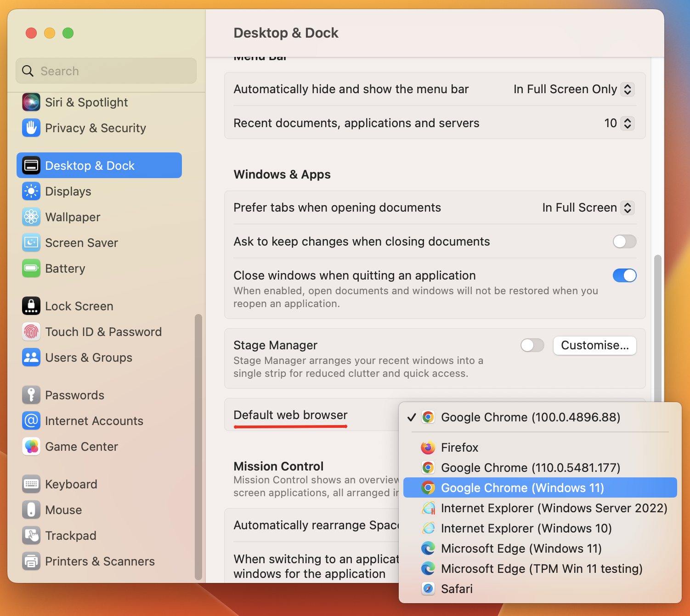Image resolution: width=690 pixels, height=616 pixels.
Task: Enable Ask to keep changes toggle
Action: [x=624, y=241]
